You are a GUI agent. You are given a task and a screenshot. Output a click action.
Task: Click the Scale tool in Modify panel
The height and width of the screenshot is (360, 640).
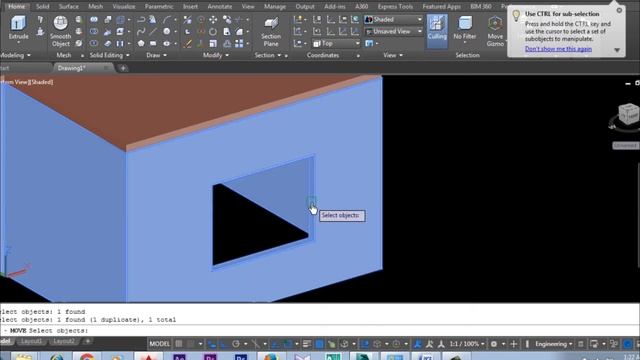(213, 43)
